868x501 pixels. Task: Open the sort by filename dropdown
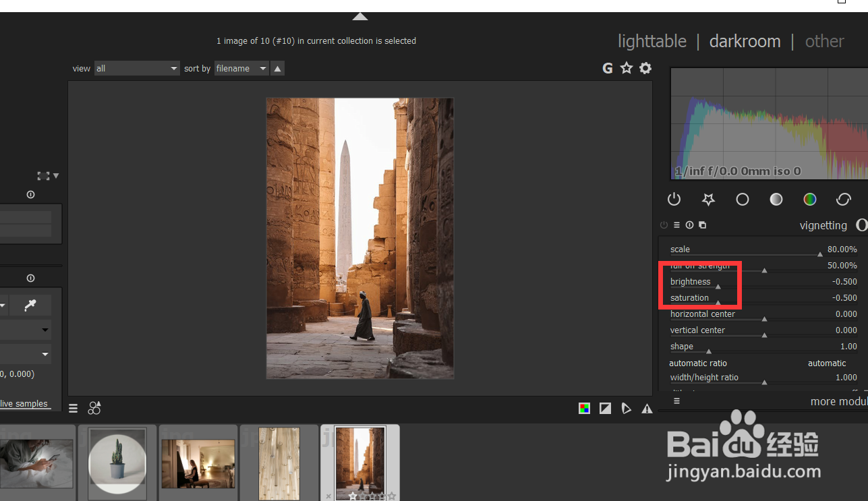240,68
